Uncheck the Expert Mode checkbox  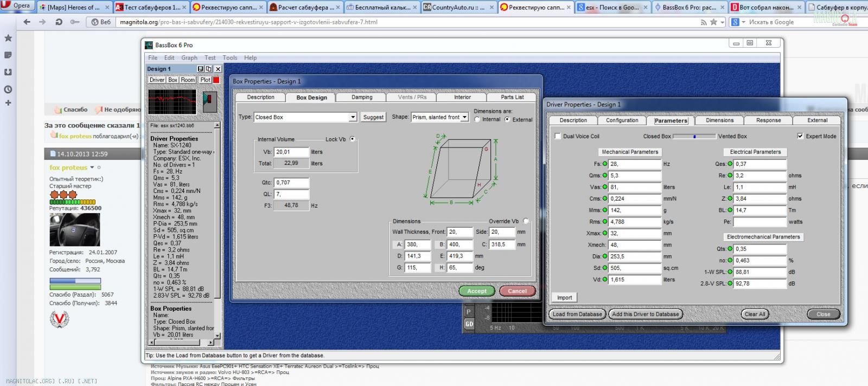click(800, 136)
